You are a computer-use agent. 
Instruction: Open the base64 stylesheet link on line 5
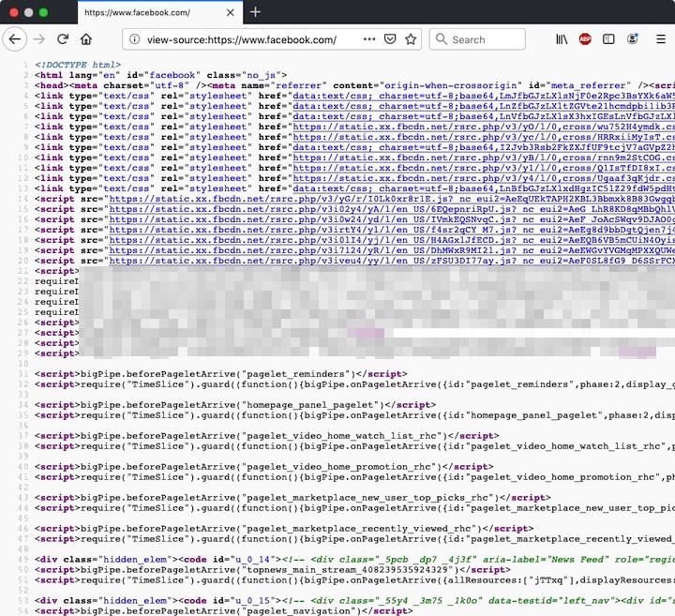tap(484, 106)
